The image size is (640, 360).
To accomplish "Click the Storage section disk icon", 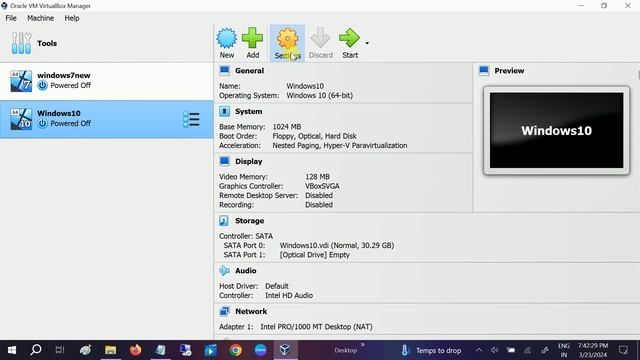I will click(224, 221).
